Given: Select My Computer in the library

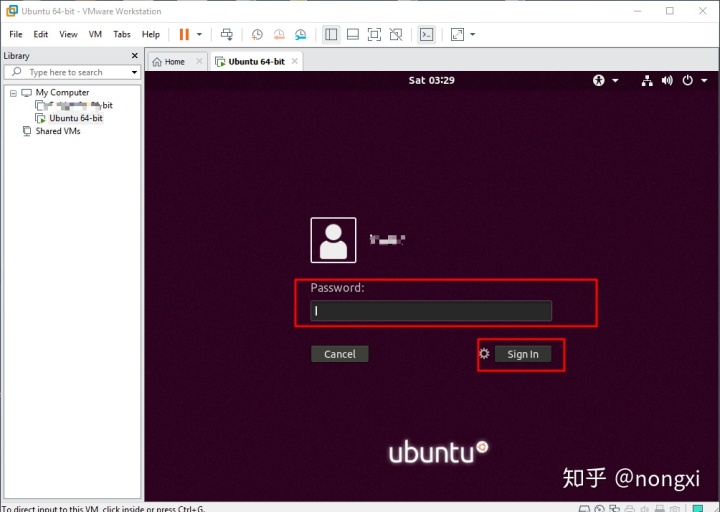Looking at the screenshot, I should coord(62,93).
